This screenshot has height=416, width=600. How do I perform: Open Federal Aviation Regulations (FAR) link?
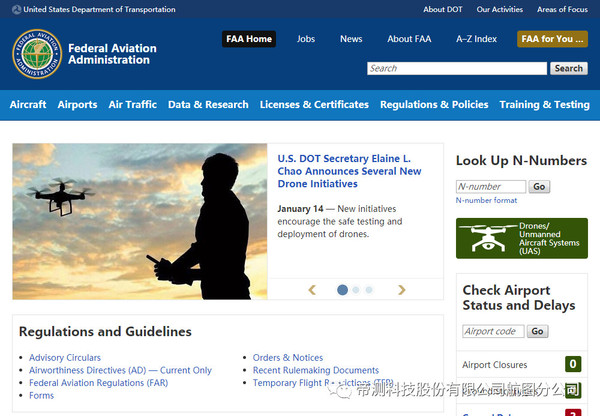point(98,383)
